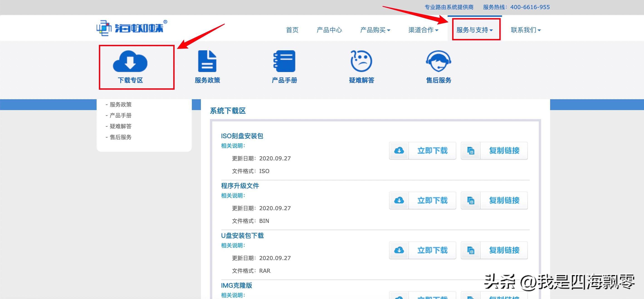The height and width of the screenshot is (299, 644).
Task: Click 复制链接 for U盘安装包下载
Action: pyautogui.click(x=504, y=250)
